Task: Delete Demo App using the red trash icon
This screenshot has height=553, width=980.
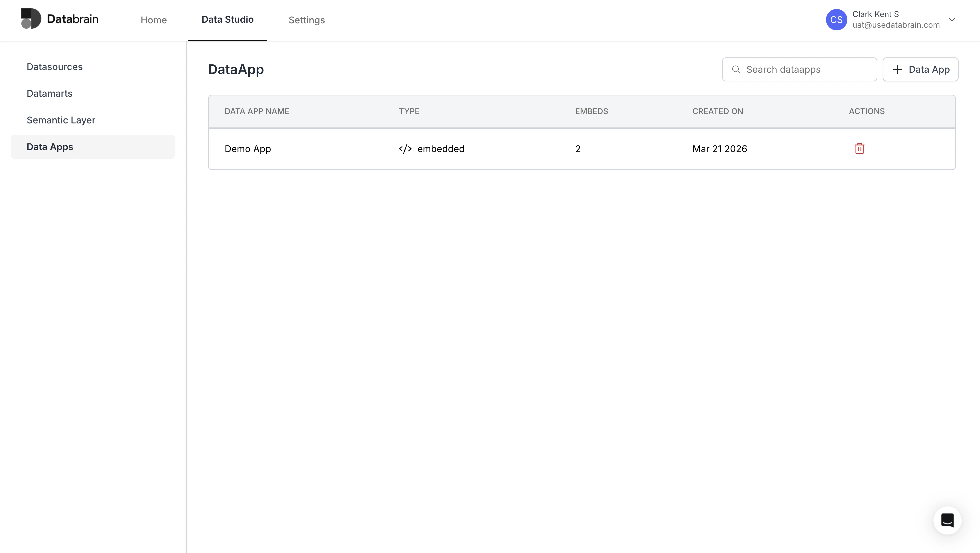Action: pos(860,148)
